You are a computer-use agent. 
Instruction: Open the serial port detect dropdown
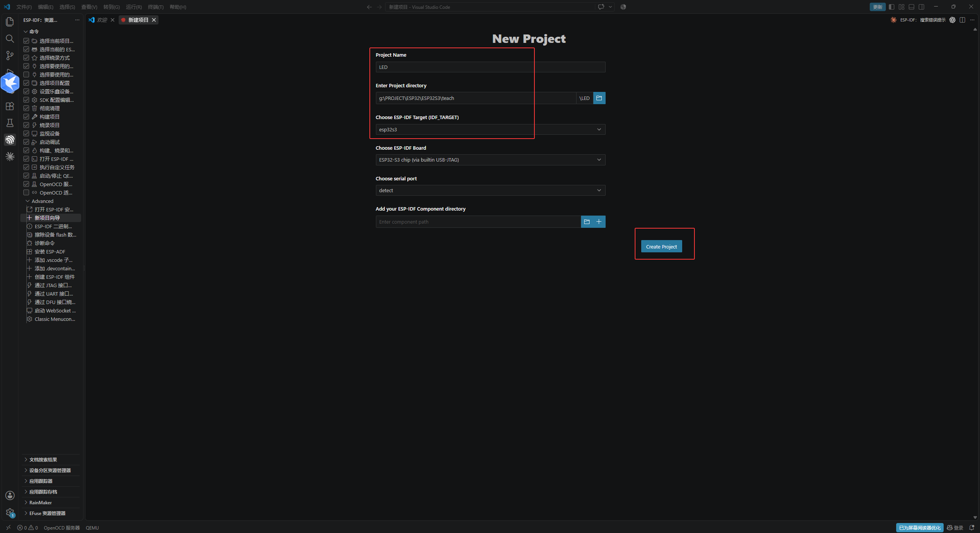click(490, 190)
